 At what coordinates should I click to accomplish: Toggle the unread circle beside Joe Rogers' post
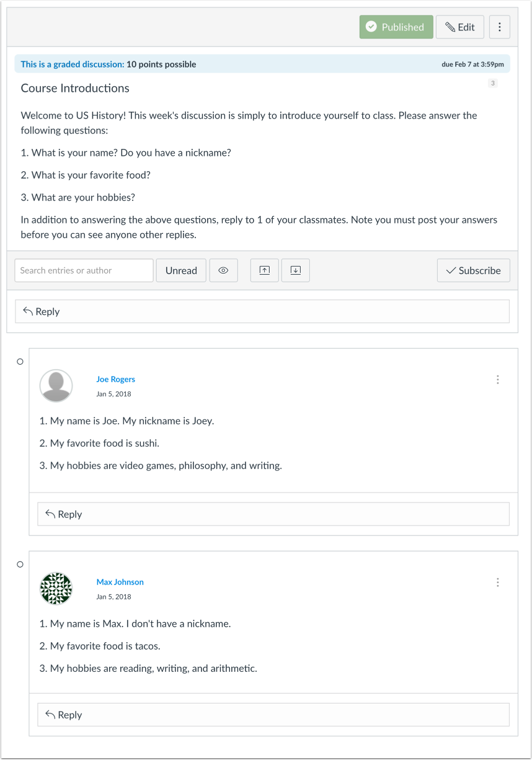(x=20, y=362)
